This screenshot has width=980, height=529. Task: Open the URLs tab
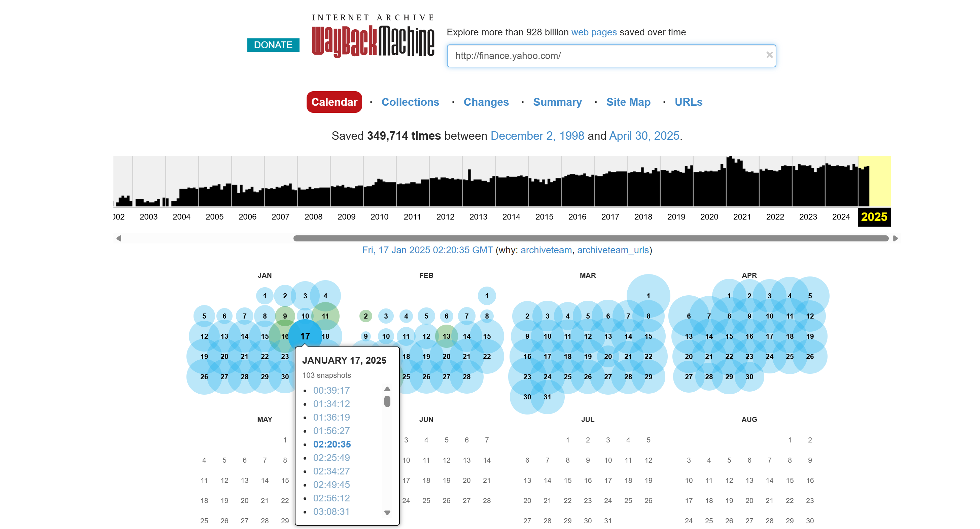pyautogui.click(x=688, y=102)
